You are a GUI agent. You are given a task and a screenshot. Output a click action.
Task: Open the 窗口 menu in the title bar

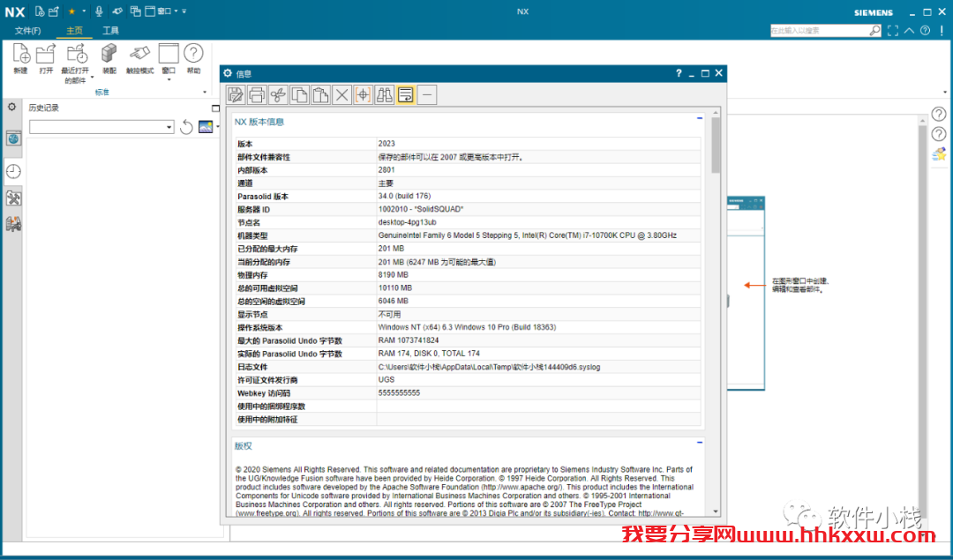tap(161, 11)
